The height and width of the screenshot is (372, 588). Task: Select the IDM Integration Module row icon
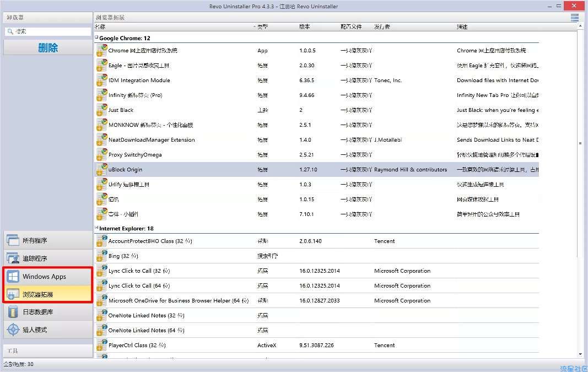click(101, 80)
